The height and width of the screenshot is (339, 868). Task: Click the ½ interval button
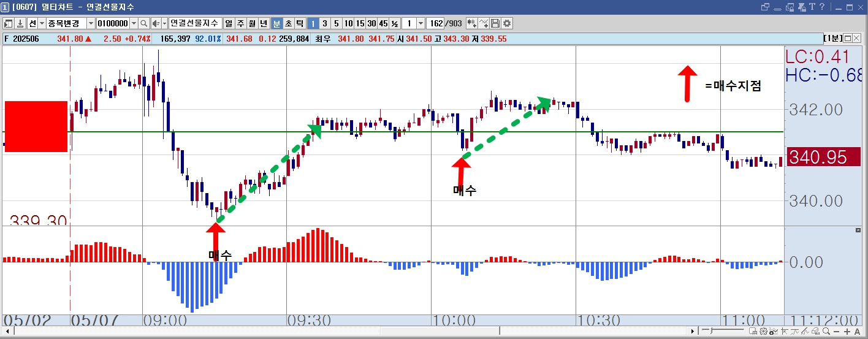[x=395, y=23]
